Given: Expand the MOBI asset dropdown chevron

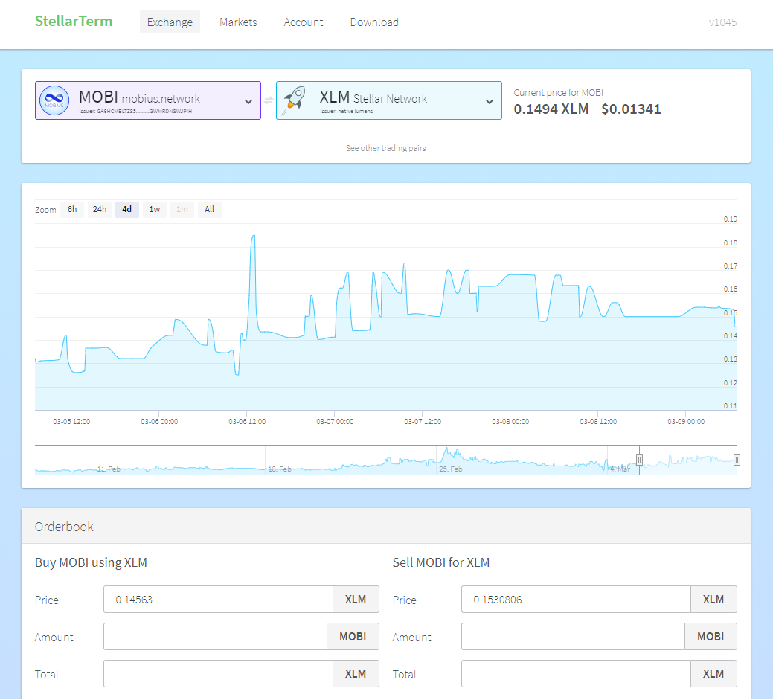Looking at the screenshot, I should click(x=248, y=101).
